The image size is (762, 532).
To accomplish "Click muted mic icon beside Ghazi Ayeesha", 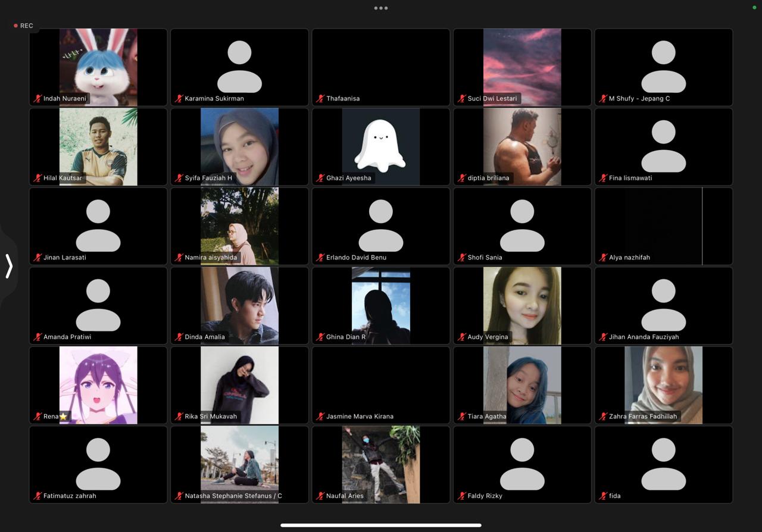I will [x=321, y=178].
